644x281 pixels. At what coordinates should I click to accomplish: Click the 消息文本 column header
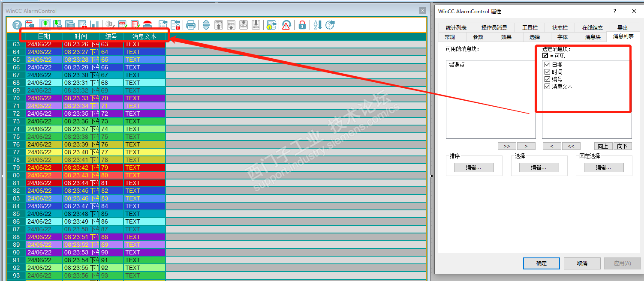(x=144, y=37)
